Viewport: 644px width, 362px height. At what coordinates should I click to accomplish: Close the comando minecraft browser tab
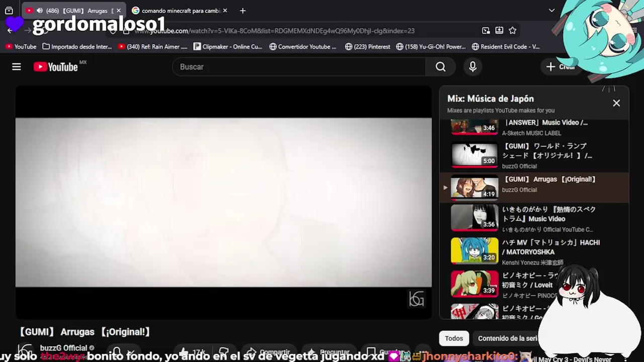click(225, 11)
